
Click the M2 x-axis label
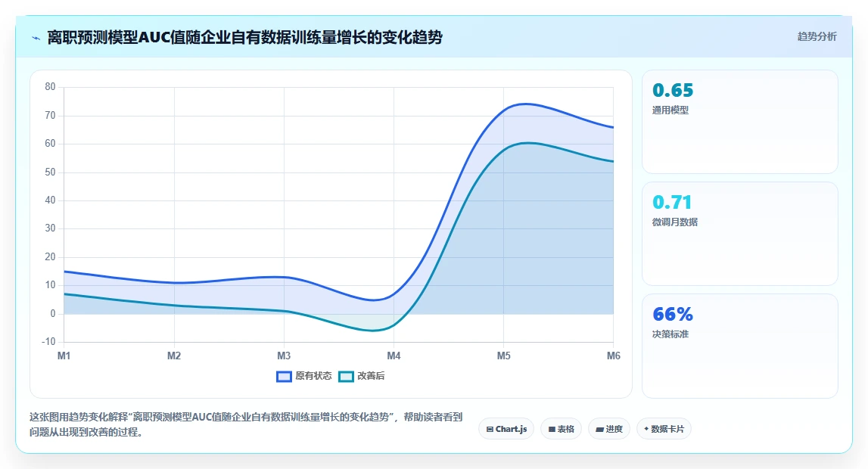point(174,356)
